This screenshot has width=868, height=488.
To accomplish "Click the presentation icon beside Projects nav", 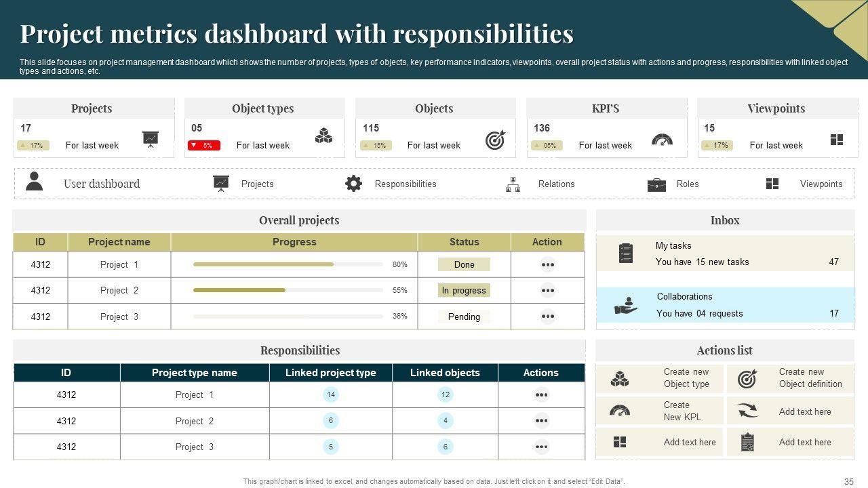I will [221, 184].
